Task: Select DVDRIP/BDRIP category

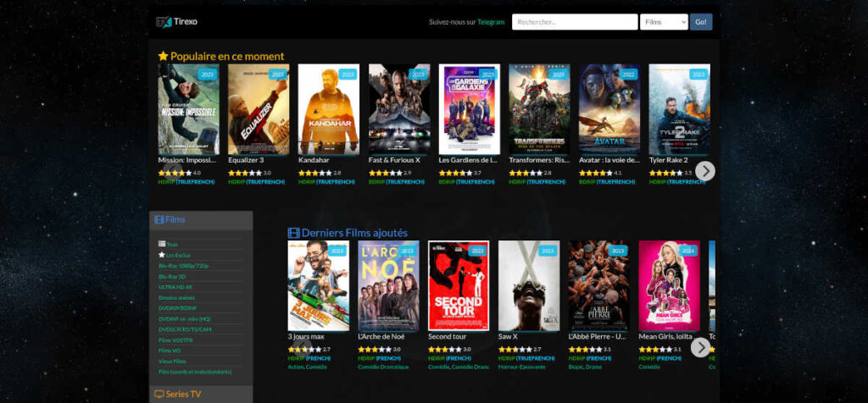Action: coord(178,308)
